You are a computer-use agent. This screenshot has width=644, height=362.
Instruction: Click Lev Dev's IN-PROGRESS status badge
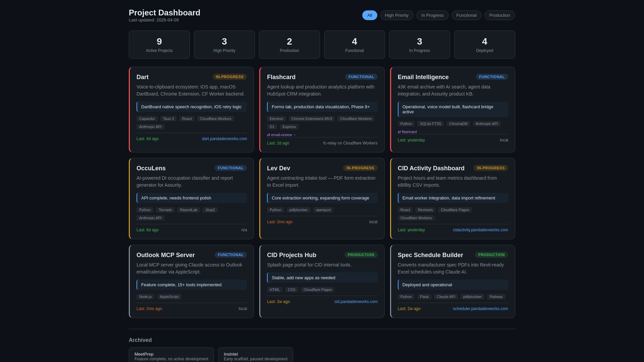pos(360,168)
